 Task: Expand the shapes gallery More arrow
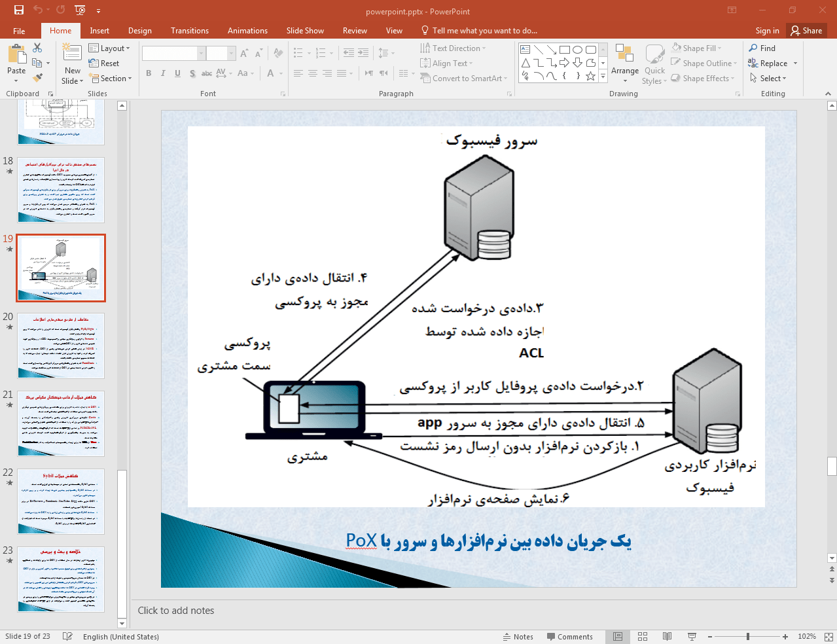[x=603, y=77]
